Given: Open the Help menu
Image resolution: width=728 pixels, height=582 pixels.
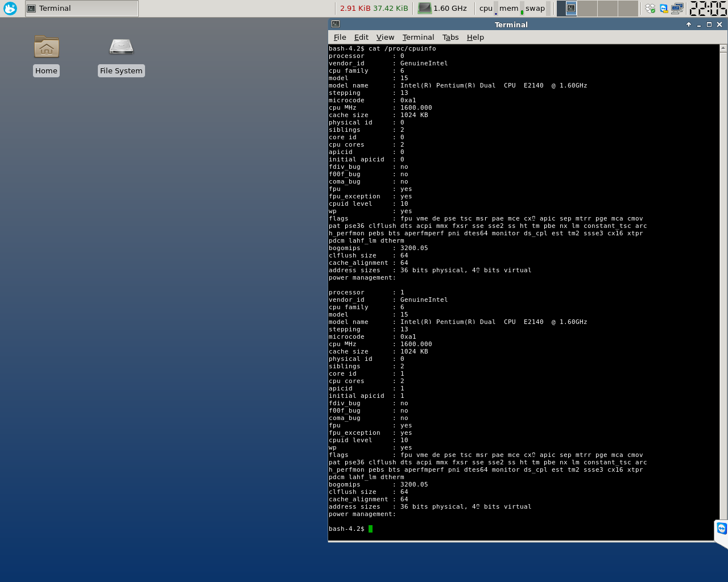Looking at the screenshot, I should click(475, 38).
